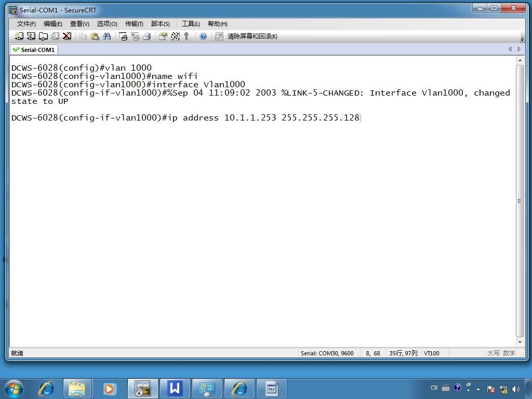Image resolution: width=532 pixels, height=399 pixels.
Task: Click the Quick Connect lightning icon
Action: [x=31, y=36]
